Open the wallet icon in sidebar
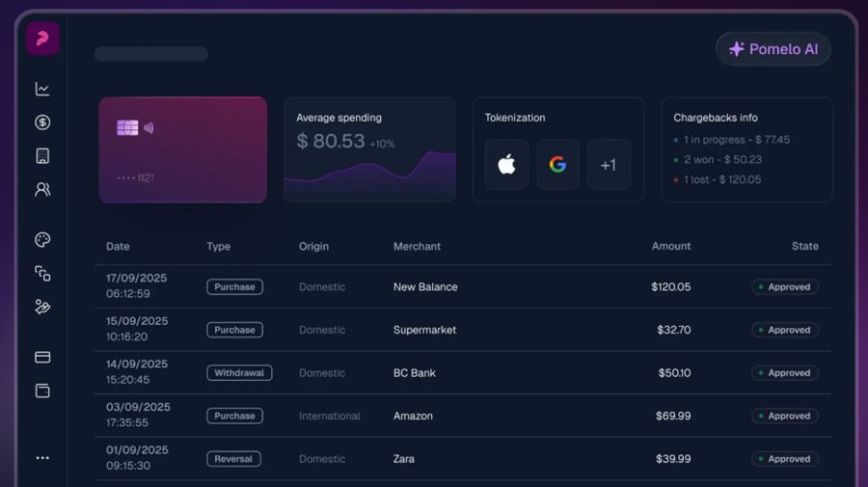This screenshot has width=868, height=487. pyautogui.click(x=42, y=391)
